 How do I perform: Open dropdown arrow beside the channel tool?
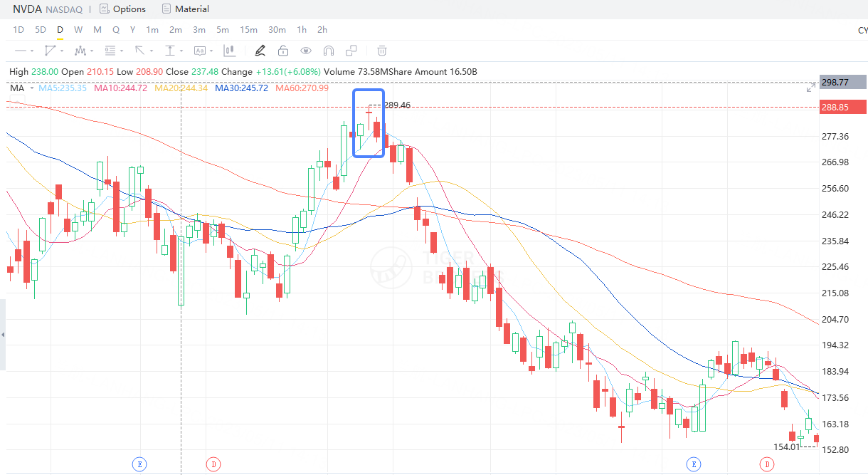click(62, 51)
